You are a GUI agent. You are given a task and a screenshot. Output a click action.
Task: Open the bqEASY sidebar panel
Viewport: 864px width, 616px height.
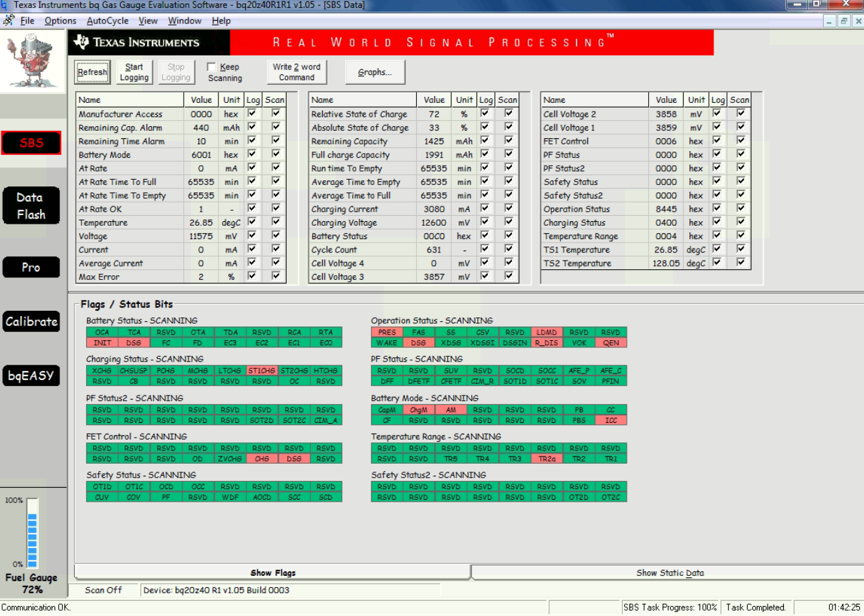(31, 375)
